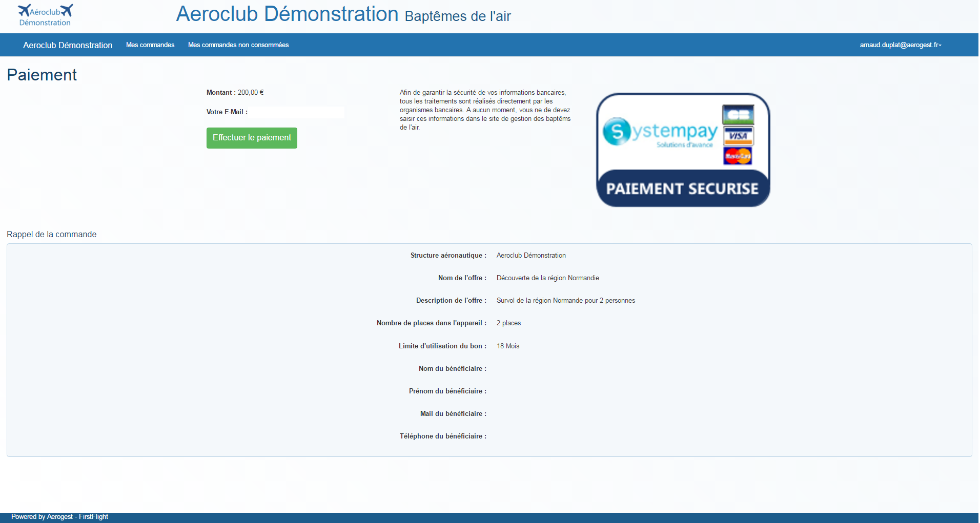This screenshot has width=980, height=523.
Task: Click the Aéroclub Démonstration airplane logo
Action: (45, 15)
